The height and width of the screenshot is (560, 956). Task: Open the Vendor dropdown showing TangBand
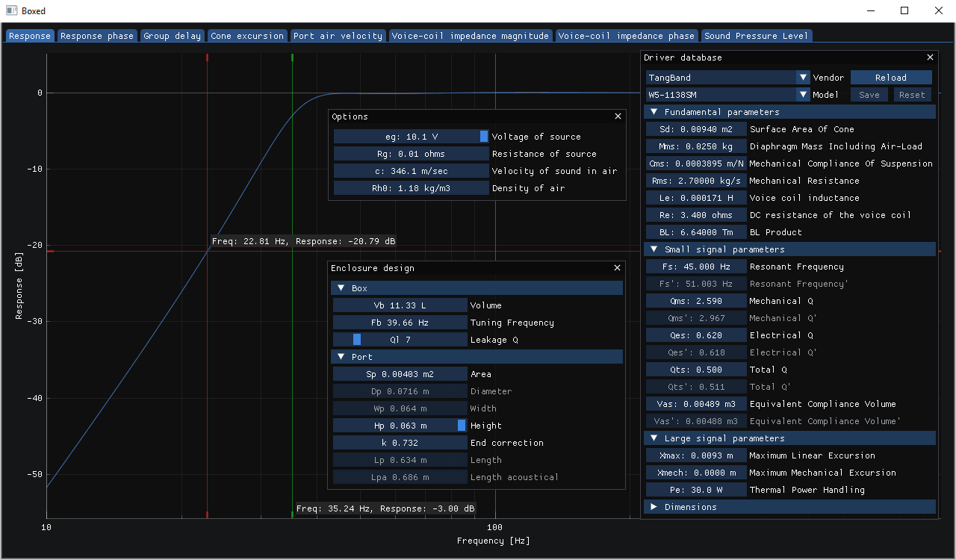[803, 78]
